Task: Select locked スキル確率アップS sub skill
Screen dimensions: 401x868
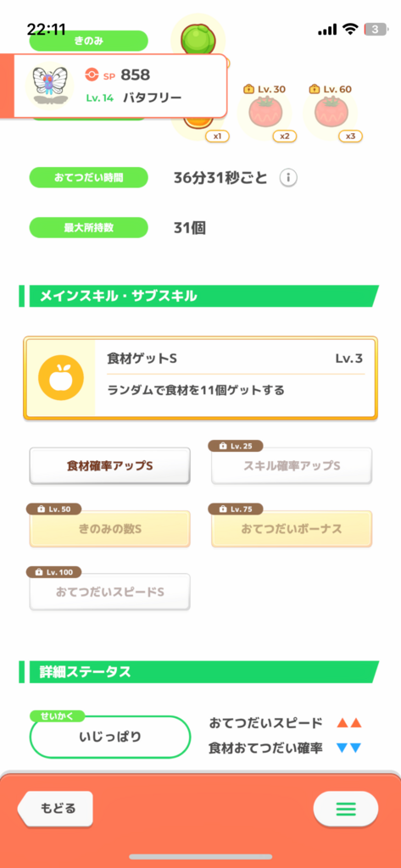Action: tap(292, 466)
